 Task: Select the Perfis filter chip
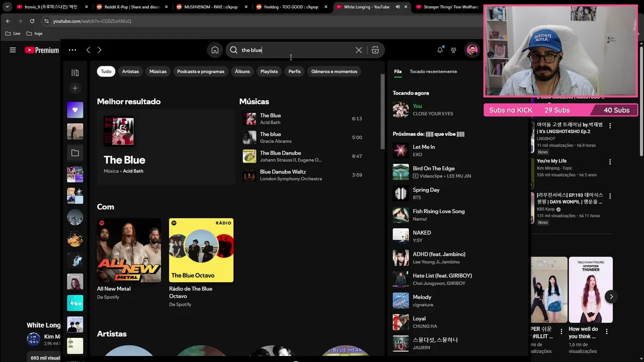point(295,71)
